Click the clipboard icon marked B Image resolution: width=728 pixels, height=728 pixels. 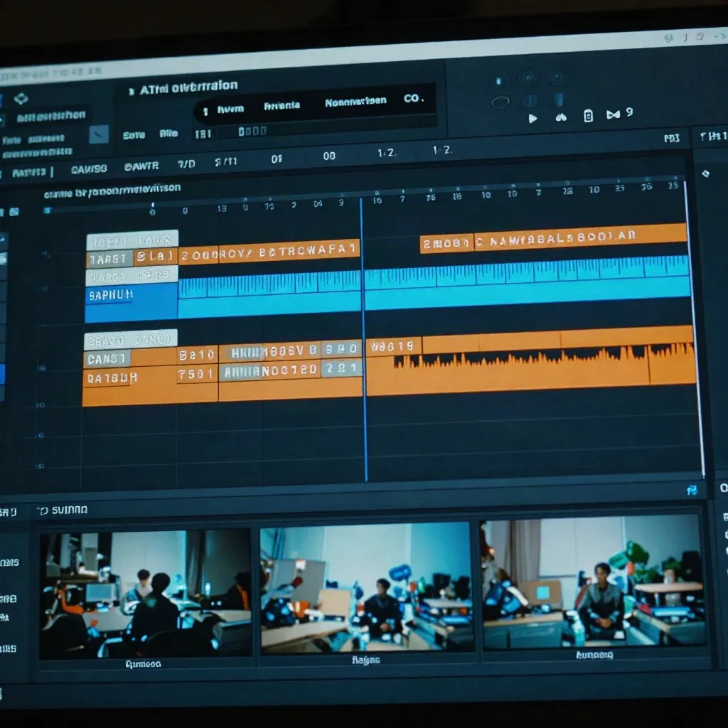pyautogui.click(x=588, y=116)
